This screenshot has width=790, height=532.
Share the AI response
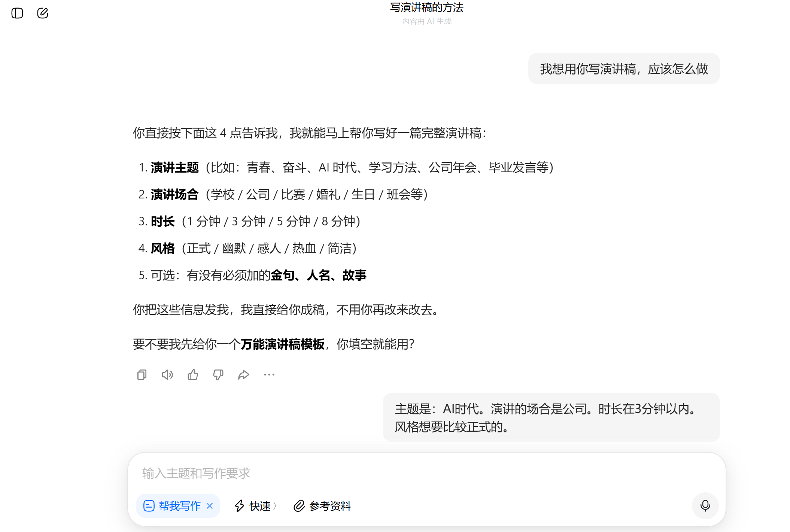[x=244, y=375]
